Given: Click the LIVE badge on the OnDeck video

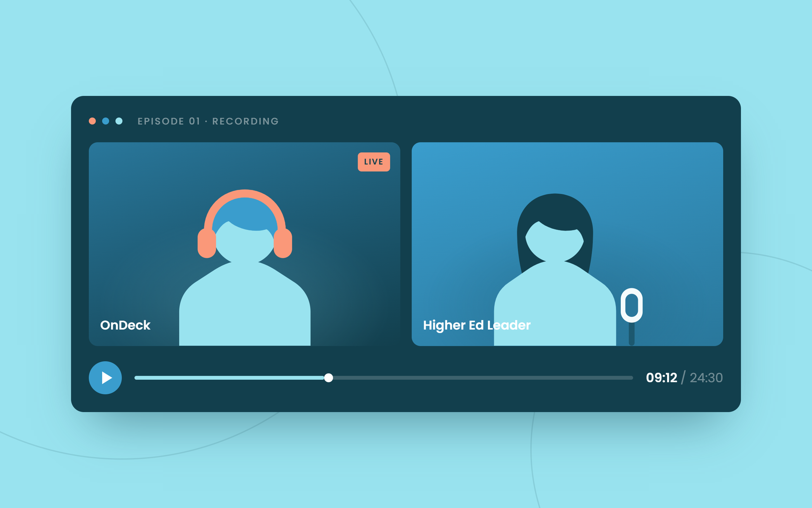Looking at the screenshot, I should click(x=374, y=162).
